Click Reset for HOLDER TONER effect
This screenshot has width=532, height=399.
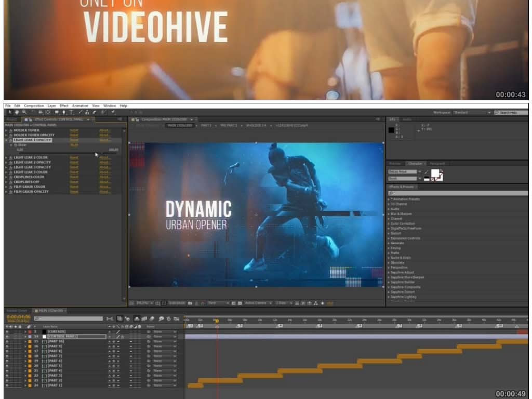(x=74, y=130)
